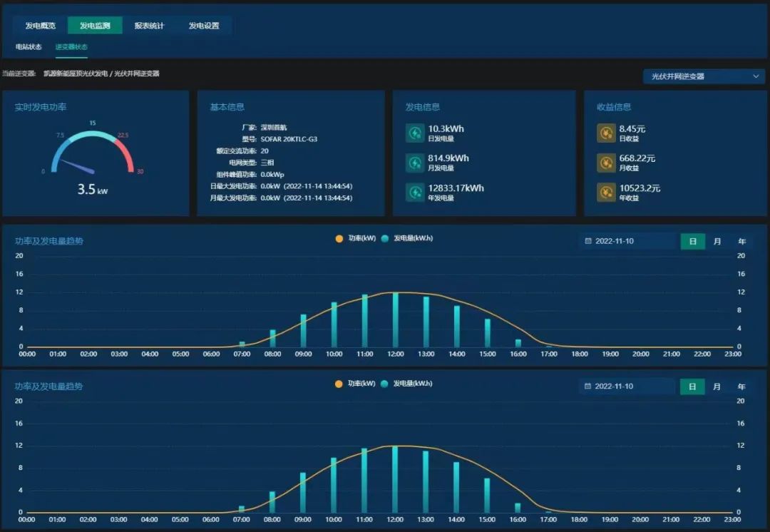Screen dimensions: 770x532
Task: Open the 发电概览 tab
Action: coord(41,26)
